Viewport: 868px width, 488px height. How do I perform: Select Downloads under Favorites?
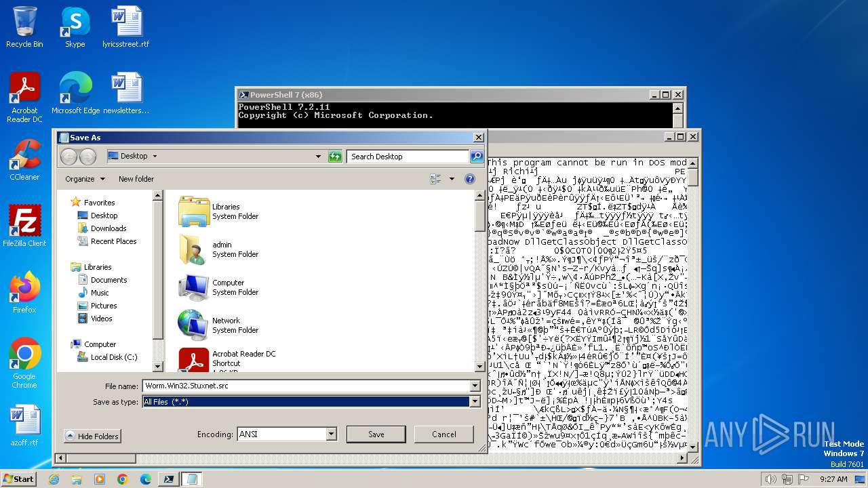108,228
